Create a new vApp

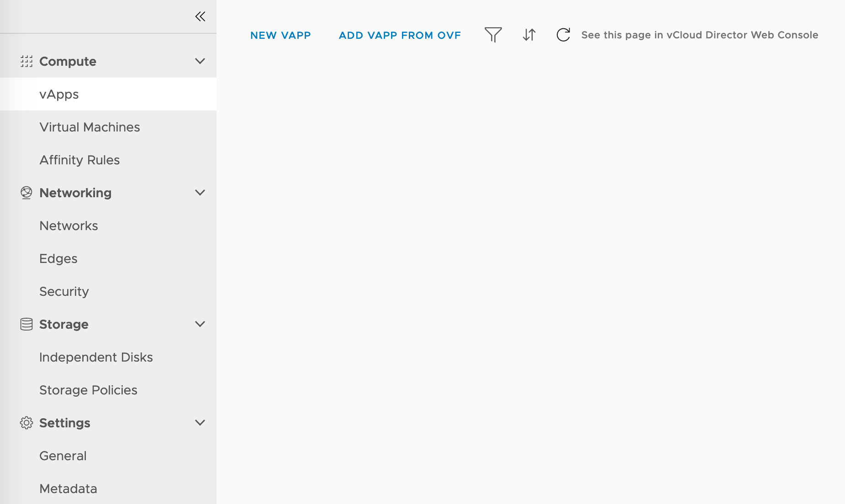point(280,35)
